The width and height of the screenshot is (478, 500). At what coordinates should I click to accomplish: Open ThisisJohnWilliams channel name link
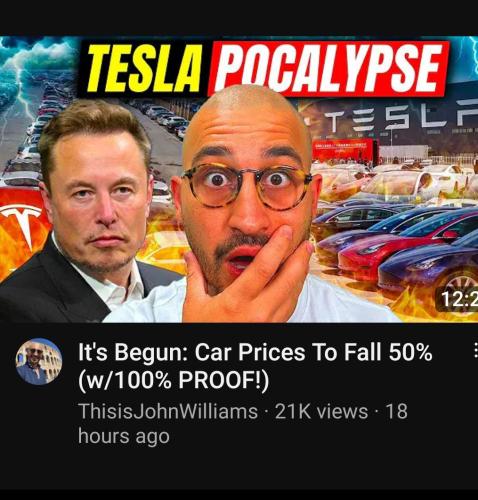[x=168, y=411]
